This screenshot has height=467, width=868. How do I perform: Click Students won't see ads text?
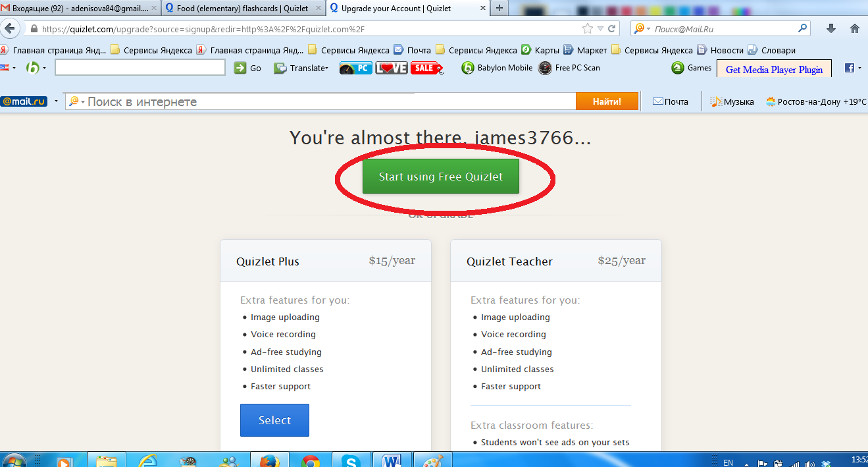555,442
